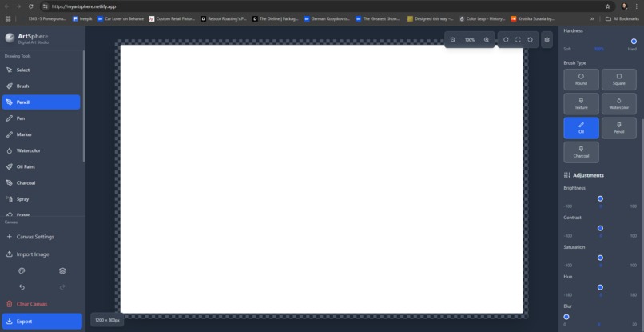Screen dimensions: 644x332
Task: Click the Adjustments section header
Action: tap(583, 175)
